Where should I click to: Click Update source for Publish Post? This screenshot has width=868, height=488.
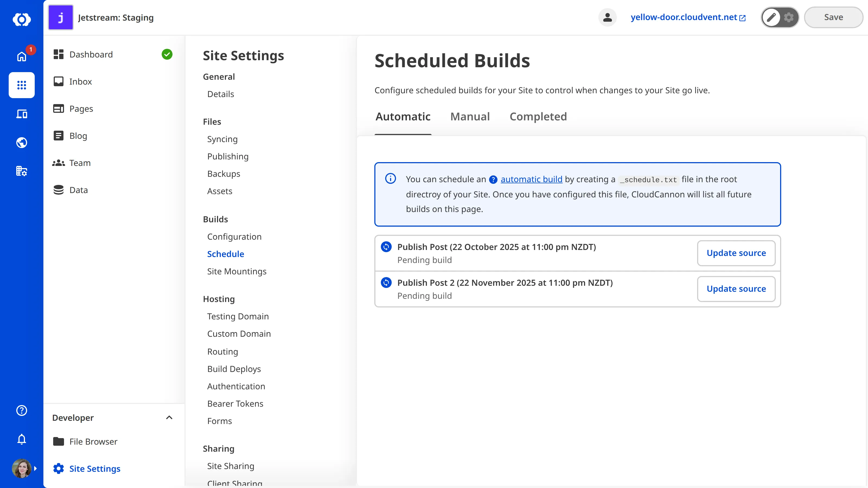pyautogui.click(x=736, y=253)
